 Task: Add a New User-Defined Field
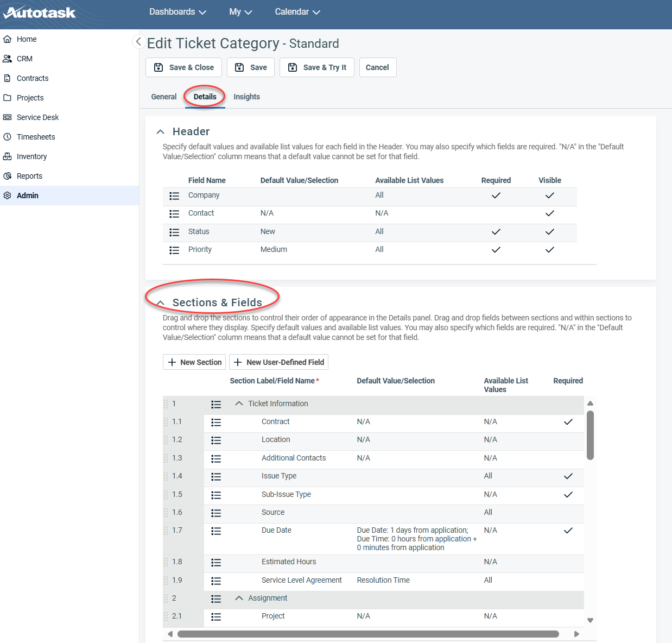pos(278,362)
